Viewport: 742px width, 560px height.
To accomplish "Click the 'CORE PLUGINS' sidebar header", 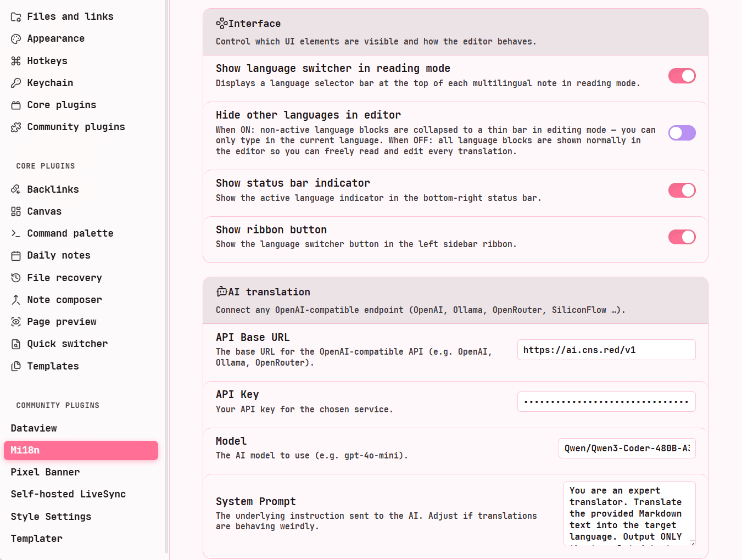I will (x=46, y=166).
